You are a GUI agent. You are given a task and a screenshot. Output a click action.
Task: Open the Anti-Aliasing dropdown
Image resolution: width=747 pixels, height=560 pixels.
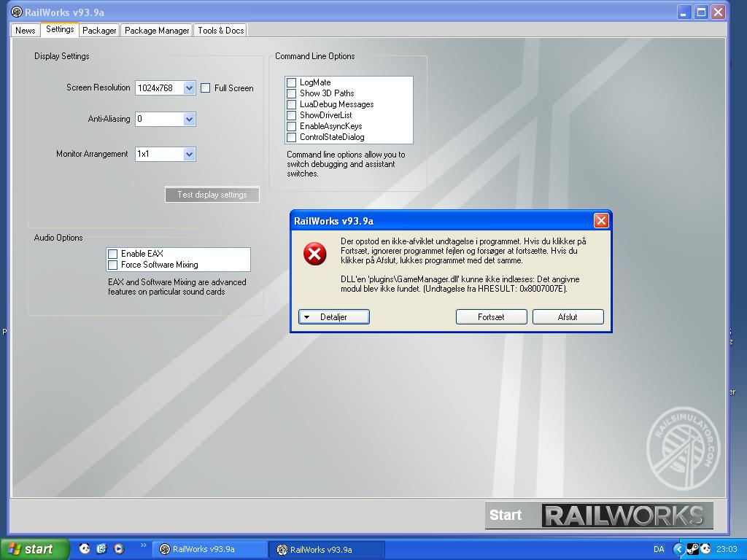[x=189, y=119]
